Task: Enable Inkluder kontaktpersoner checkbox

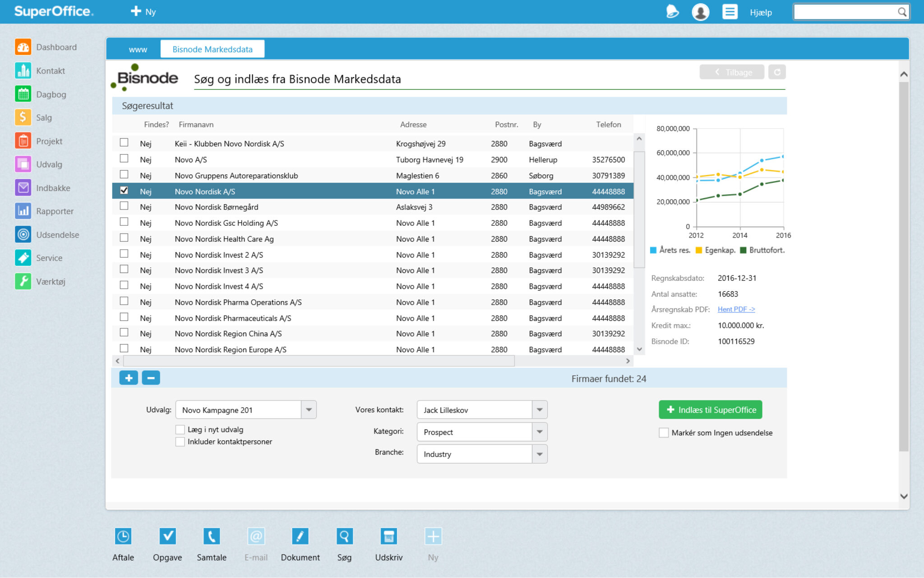Action: click(180, 442)
